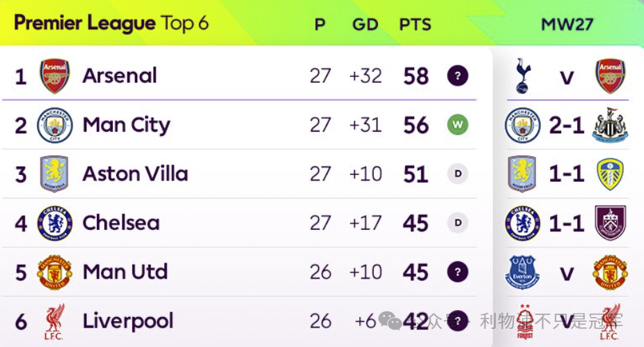Select the MW27 matchweek header

[567, 24]
